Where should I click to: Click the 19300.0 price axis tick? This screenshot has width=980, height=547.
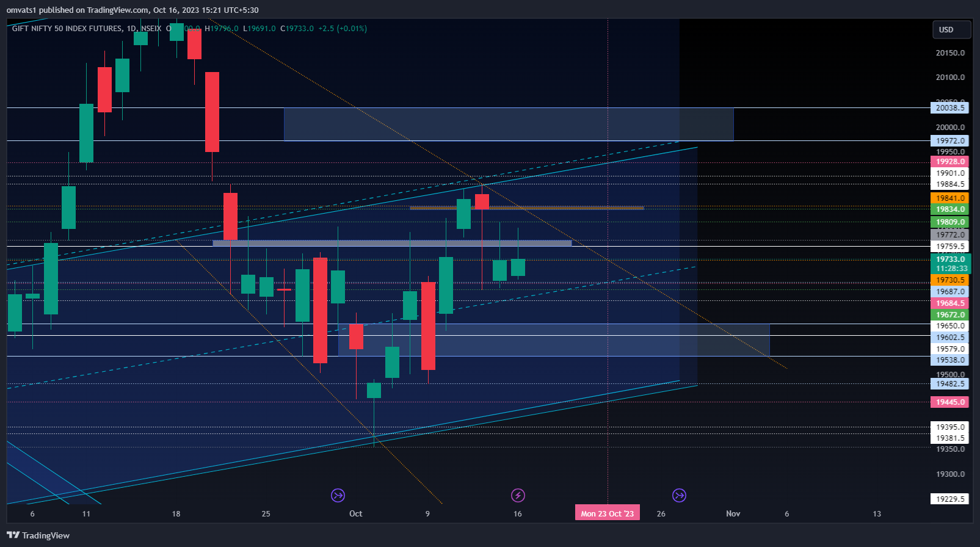coord(950,474)
